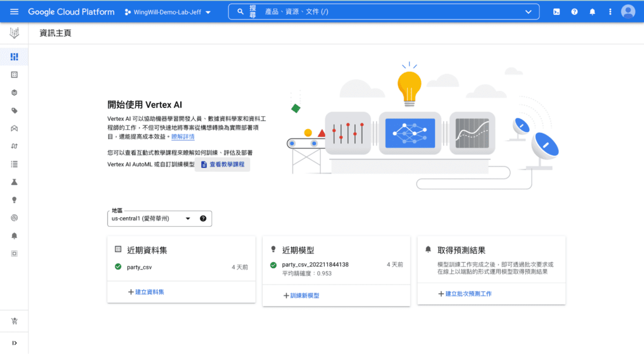Open the Marketplace cart icon in sidebar
The image size is (644, 354).
point(14,321)
